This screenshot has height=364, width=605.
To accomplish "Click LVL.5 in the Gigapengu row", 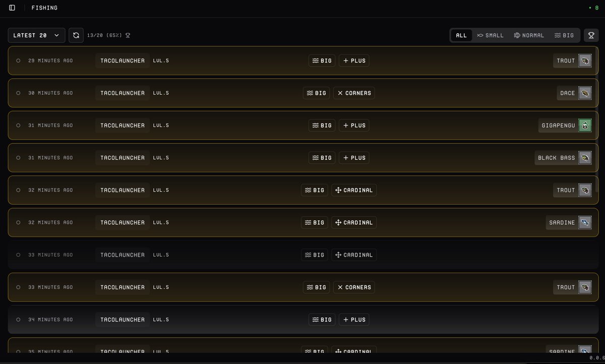I will [x=161, y=126].
